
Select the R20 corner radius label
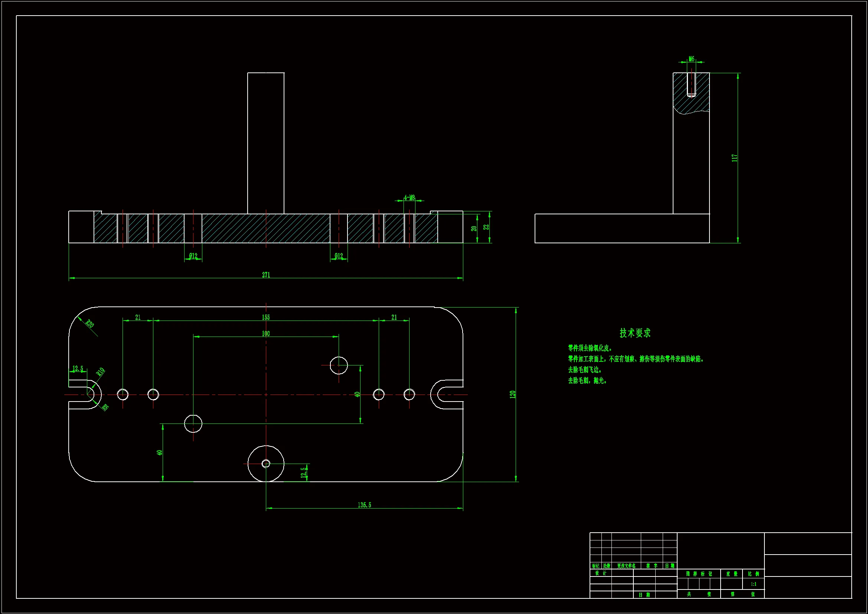pos(89,324)
